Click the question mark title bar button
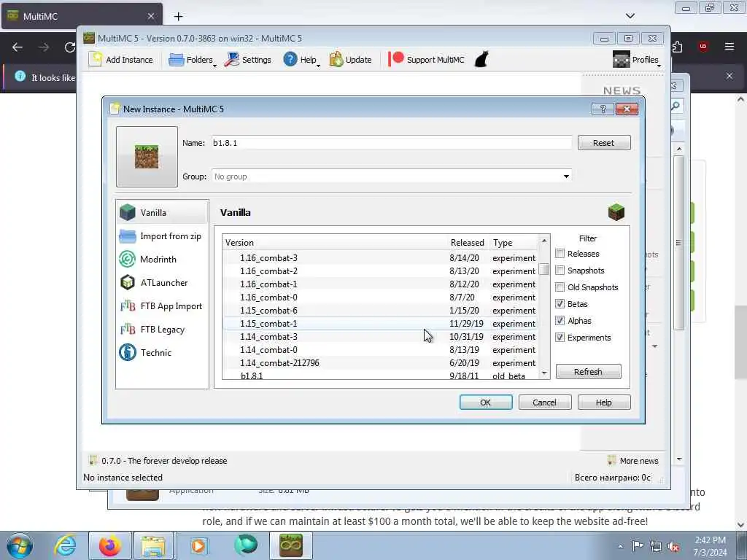 coord(603,109)
